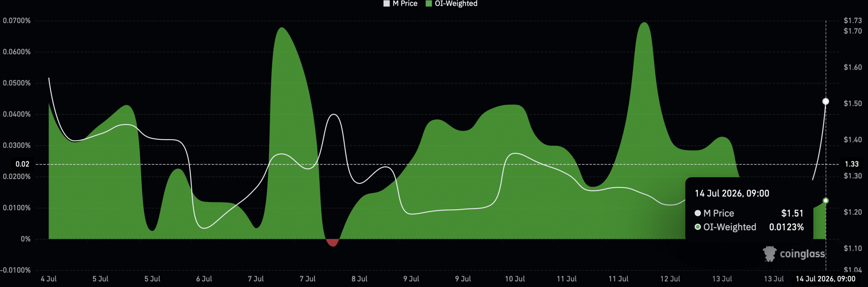Click the 14 Jul 2026, 09:00 axis label
This screenshot has height=287, width=868.
pos(825,279)
